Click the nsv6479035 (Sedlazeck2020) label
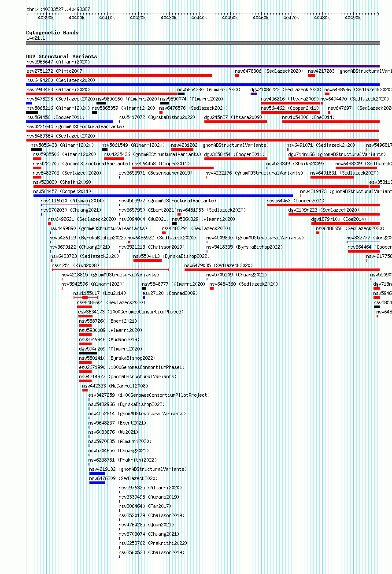Viewport: 392px width, 574px height. [x=218, y=265]
